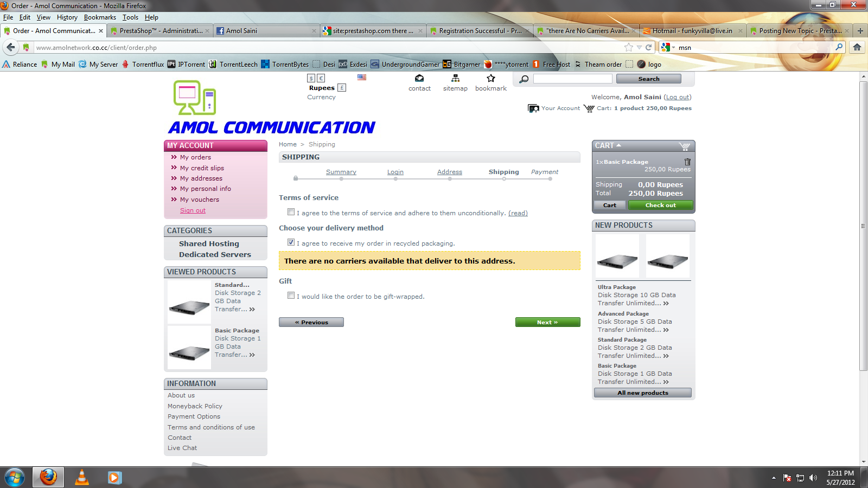
Task: Click the shopping cart icon beside Cart
Action: tap(589, 108)
